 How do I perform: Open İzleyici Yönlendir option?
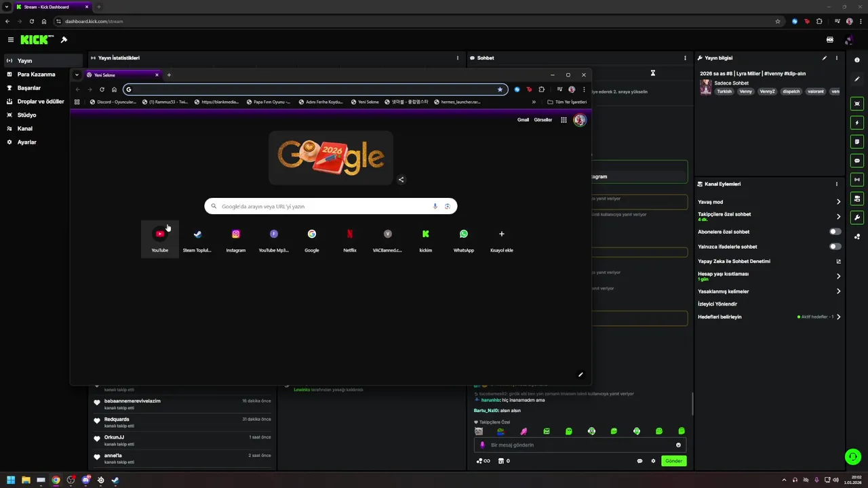tap(717, 304)
